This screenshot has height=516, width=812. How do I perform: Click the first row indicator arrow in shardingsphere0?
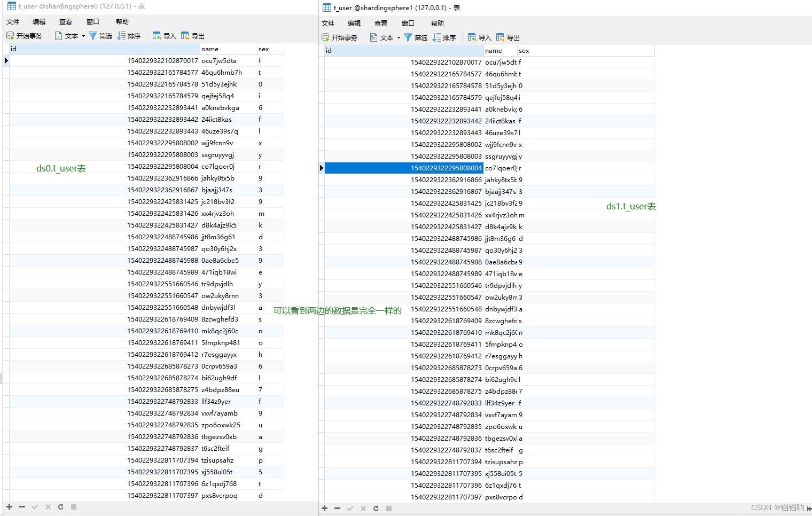(x=6, y=61)
